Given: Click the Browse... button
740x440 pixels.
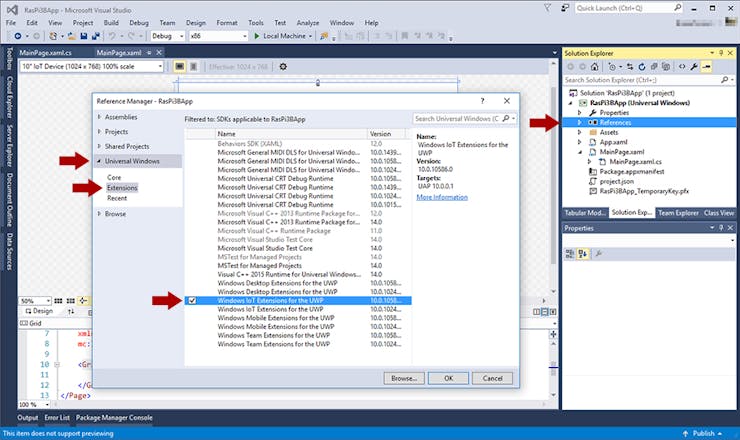Looking at the screenshot, I should point(404,378).
